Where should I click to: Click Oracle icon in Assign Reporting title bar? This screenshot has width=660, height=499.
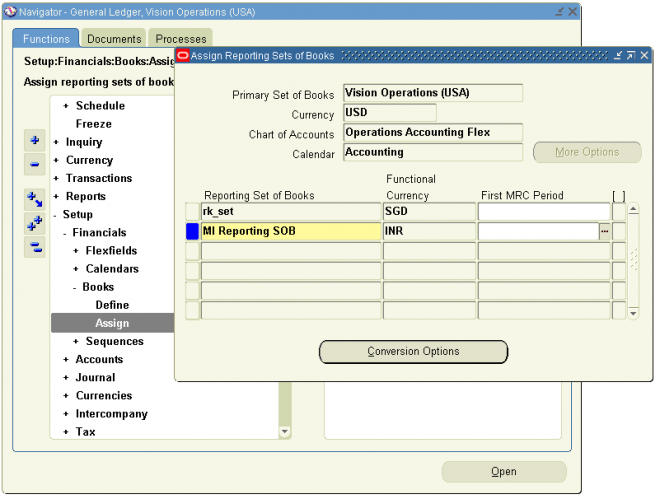tap(183, 56)
